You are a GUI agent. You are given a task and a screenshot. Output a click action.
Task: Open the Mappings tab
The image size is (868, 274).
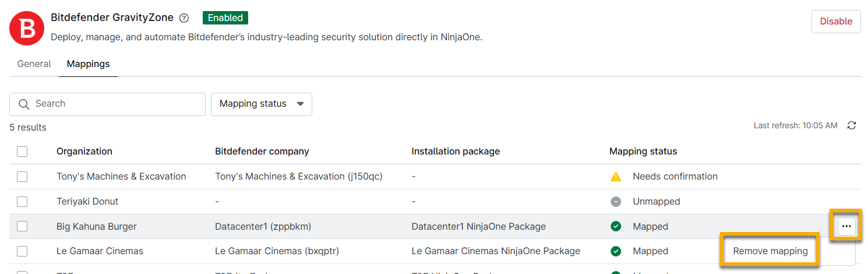pos(88,64)
